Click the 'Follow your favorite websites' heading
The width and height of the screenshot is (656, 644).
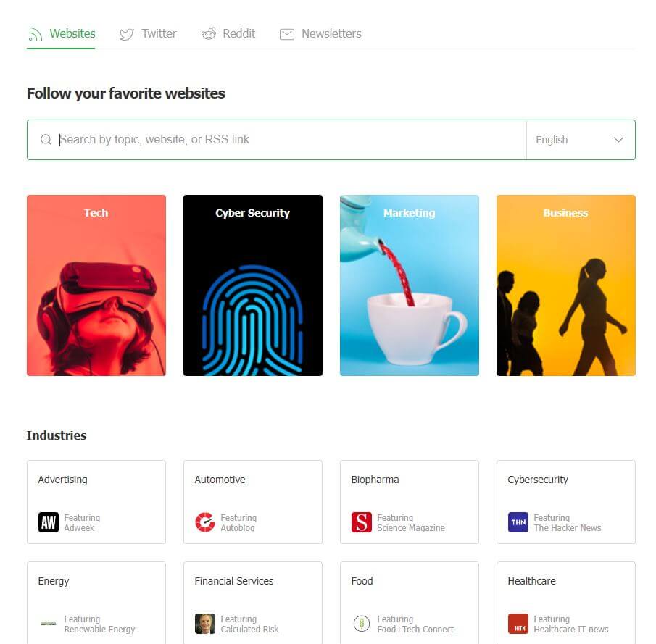tap(126, 93)
